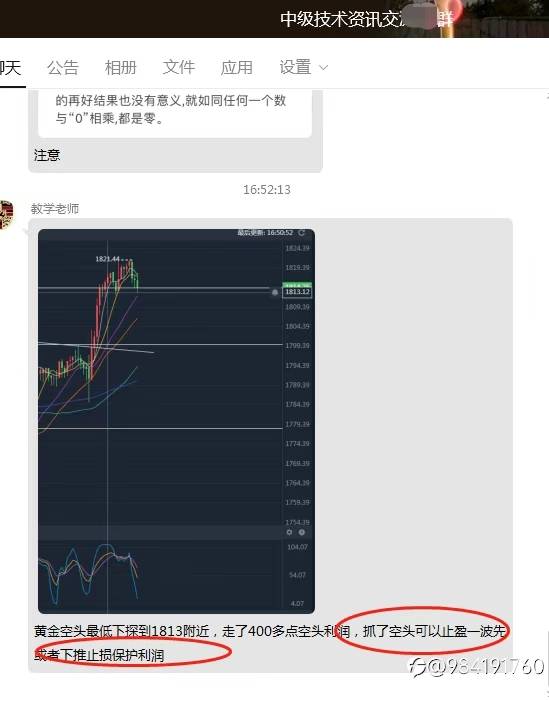
Task: Switch to the 相册 tab
Action: pos(120,68)
